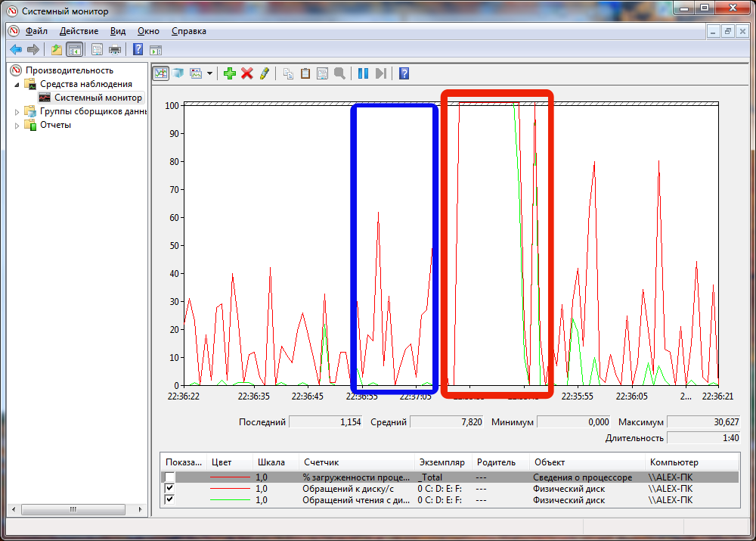The width and height of the screenshot is (756, 541).
Task: Expand Группы сборщиков данных tree node
Action: coord(18,112)
